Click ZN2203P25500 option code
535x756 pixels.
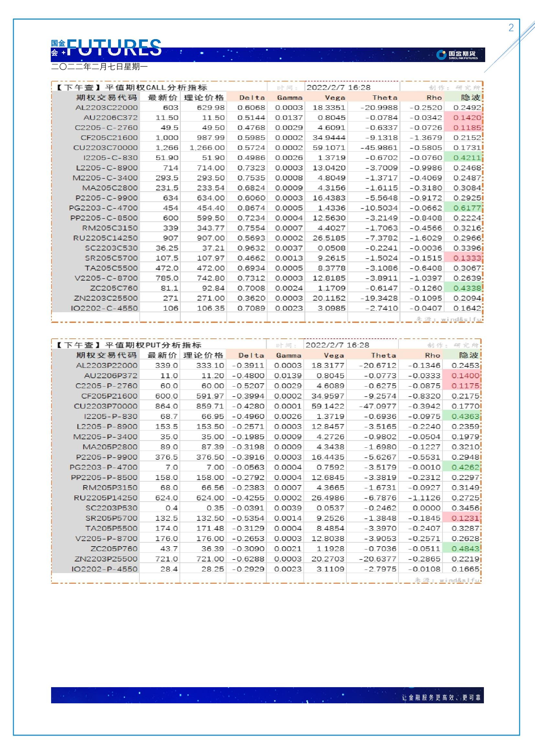point(106,559)
